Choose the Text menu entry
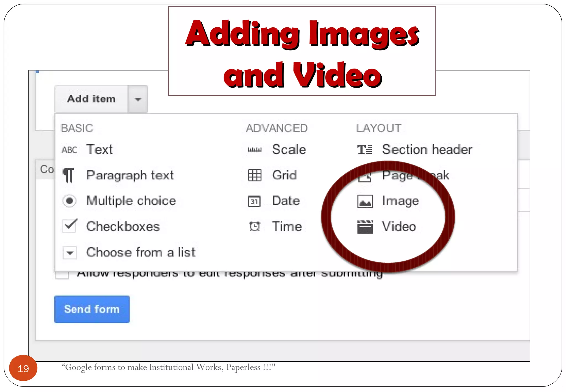Viewport: 566px width, 392px height. click(x=100, y=149)
